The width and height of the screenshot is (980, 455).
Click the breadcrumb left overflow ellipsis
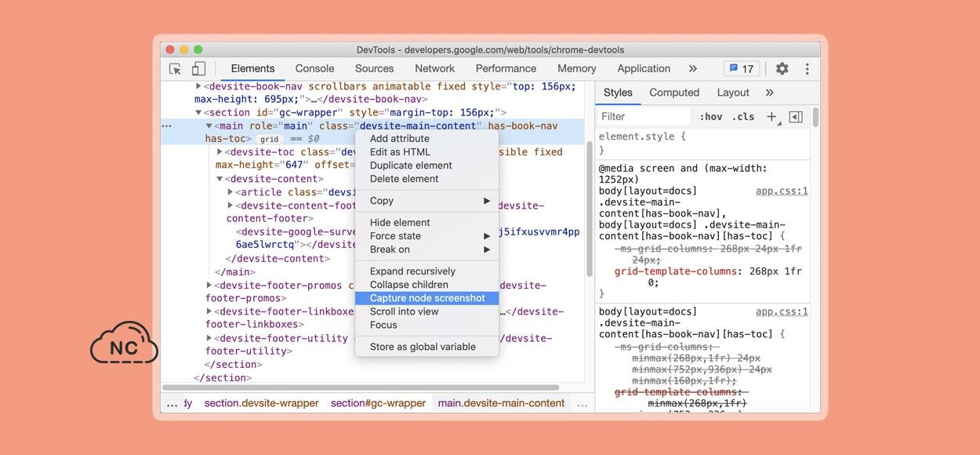[x=172, y=403]
